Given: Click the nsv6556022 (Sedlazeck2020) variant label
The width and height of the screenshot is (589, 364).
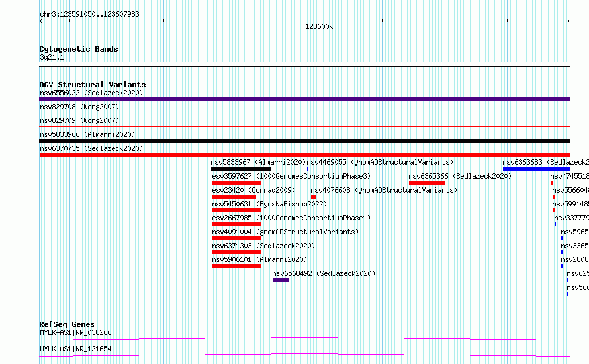Looking at the screenshot, I should (x=91, y=93).
